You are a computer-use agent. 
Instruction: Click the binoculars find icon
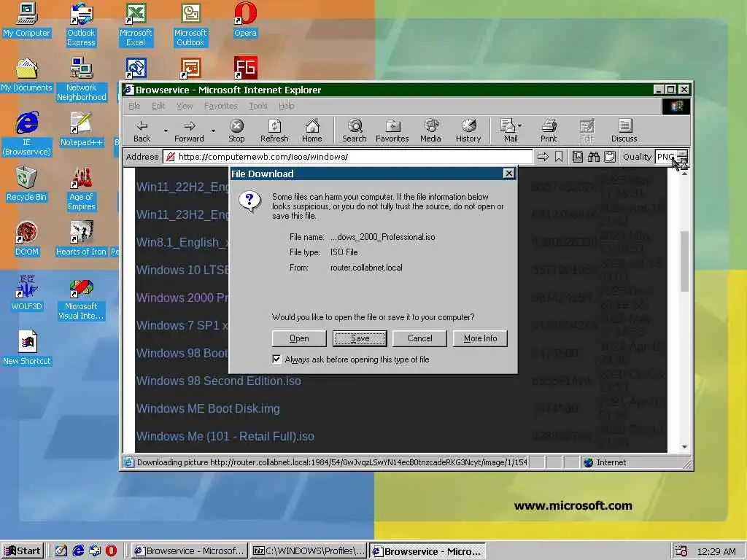tap(594, 157)
